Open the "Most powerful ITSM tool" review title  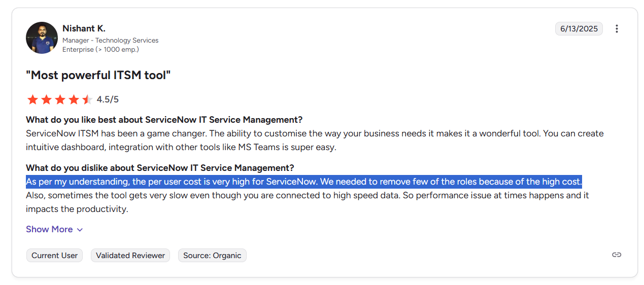[x=98, y=76]
